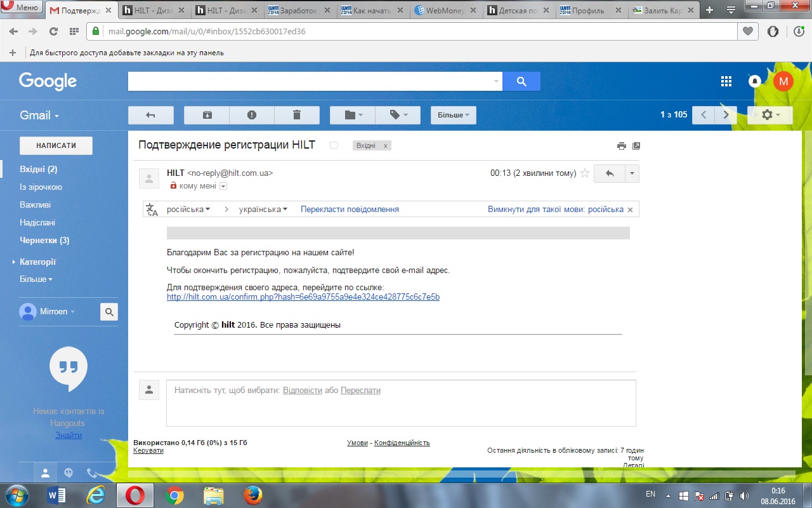Image resolution: width=812 pixels, height=508 pixels.
Task: Open the Більше actions dropdown
Action: [x=454, y=115]
